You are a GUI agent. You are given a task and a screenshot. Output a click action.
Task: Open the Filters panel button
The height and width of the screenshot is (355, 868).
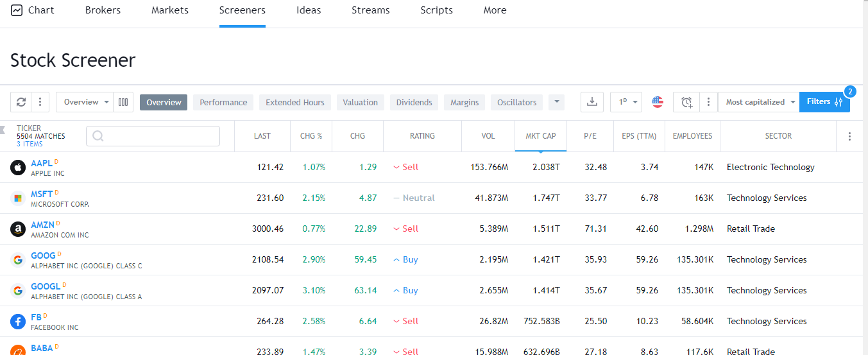click(x=824, y=102)
